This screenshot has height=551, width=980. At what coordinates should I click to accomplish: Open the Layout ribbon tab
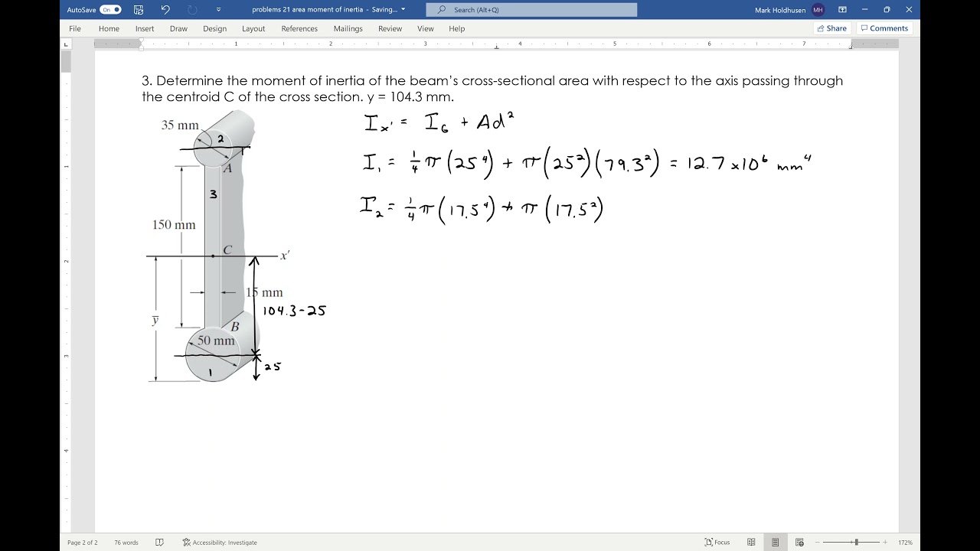click(253, 28)
